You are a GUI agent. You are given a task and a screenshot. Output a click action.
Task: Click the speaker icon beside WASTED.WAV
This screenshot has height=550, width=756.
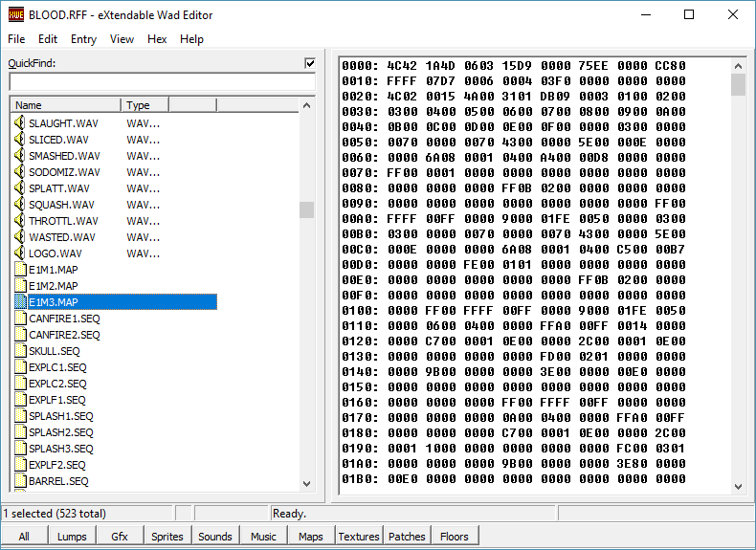[19, 237]
